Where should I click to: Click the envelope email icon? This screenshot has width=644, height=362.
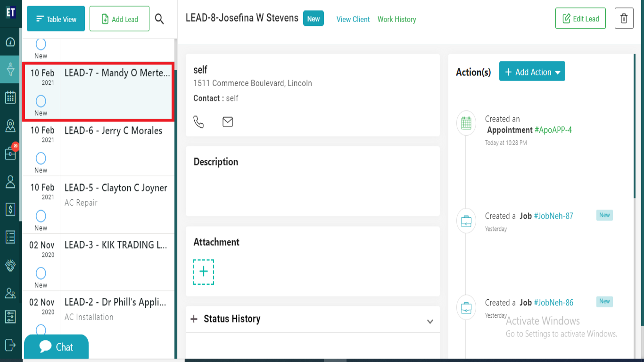pos(228,122)
